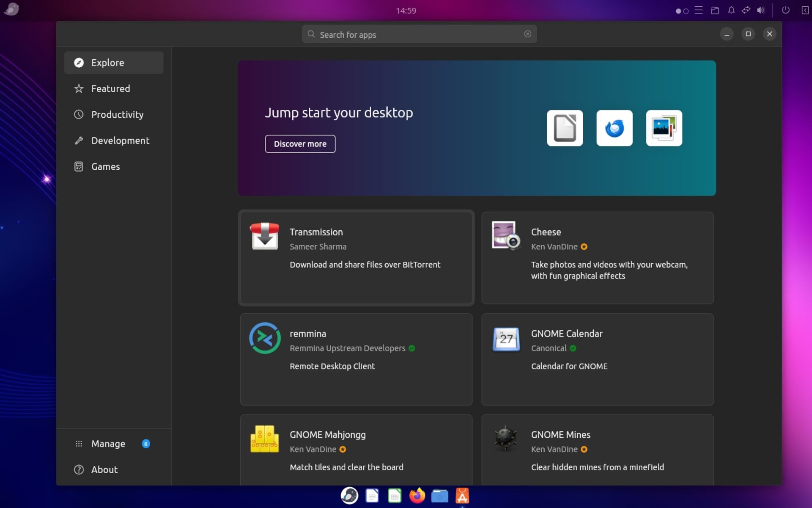This screenshot has width=812, height=508.
Task: Go to the Featured category
Action: [114, 88]
